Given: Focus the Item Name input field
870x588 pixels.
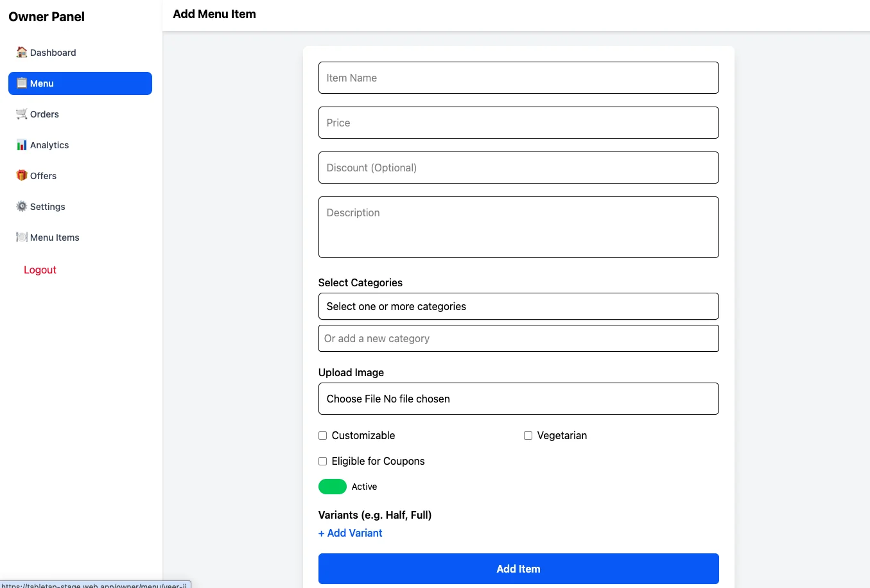Looking at the screenshot, I should coord(518,78).
